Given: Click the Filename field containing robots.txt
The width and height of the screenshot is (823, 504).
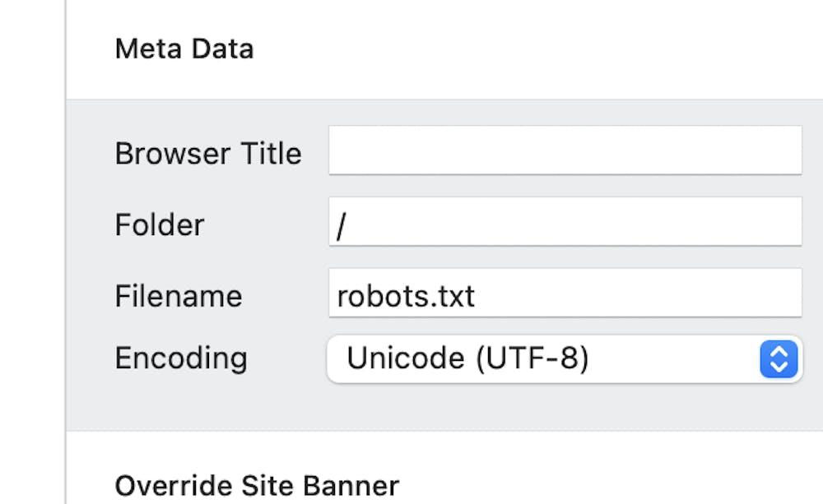Looking at the screenshot, I should (565, 293).
